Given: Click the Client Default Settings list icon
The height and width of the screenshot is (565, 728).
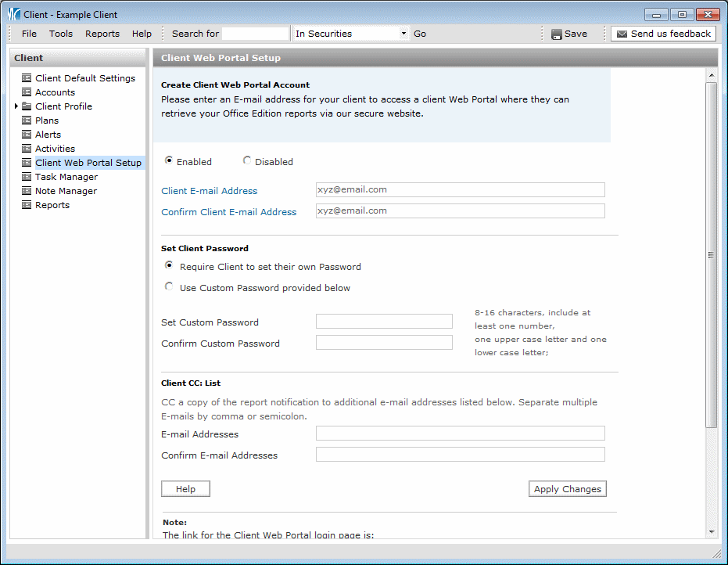Looking at the screenshot, I should coord(27,78).
